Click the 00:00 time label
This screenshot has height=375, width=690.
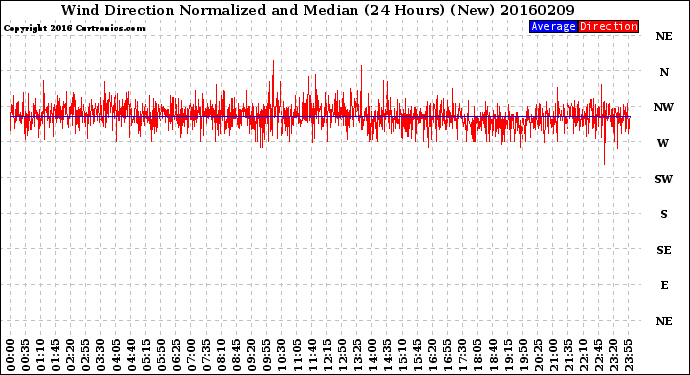pos(11,355)
